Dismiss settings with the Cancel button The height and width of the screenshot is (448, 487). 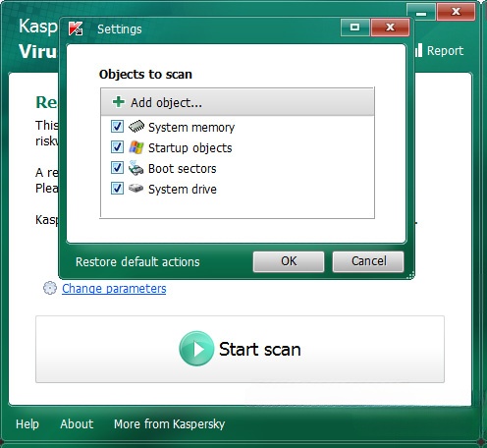pos(368,261)
